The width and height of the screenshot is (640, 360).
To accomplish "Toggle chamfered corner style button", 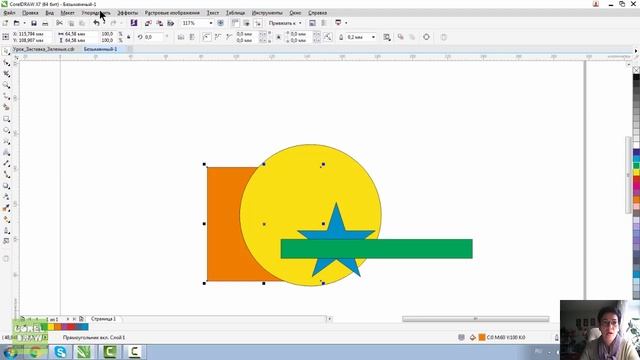I will tap(229, 37).
